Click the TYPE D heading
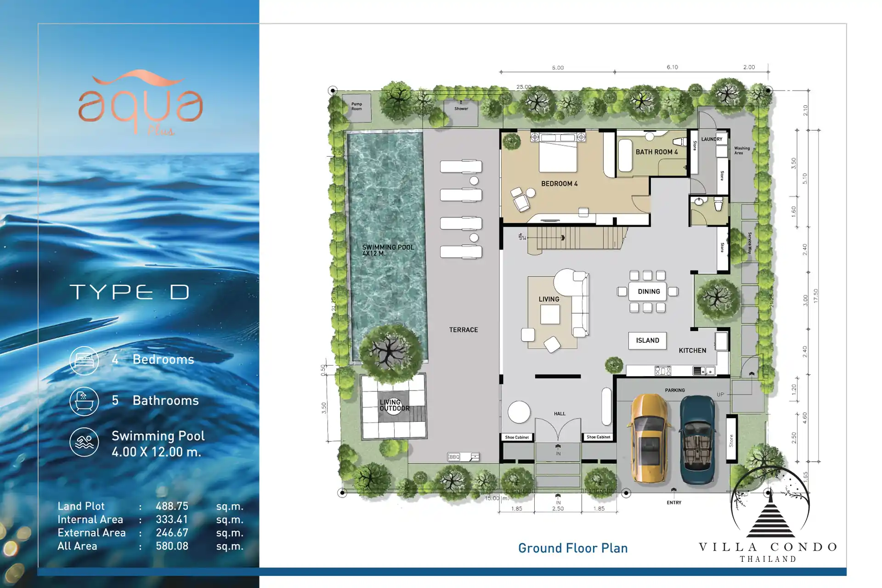The width and height of the screenshot is (882, 588). 130,292
